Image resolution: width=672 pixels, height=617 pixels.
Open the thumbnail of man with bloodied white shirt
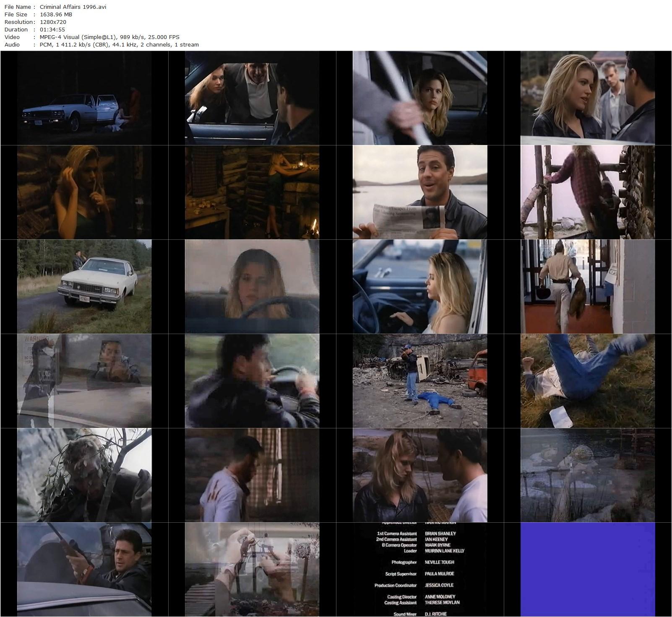pos(252,475)
